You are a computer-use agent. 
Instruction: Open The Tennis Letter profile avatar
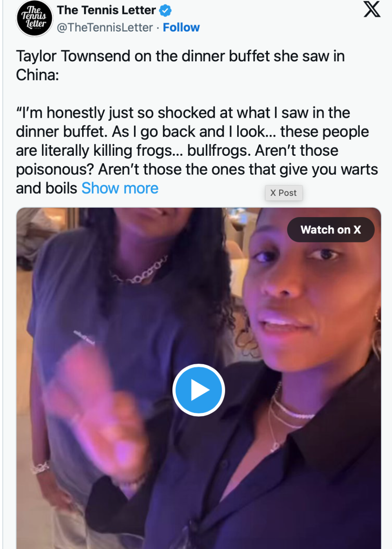click(x=34, y=18)
